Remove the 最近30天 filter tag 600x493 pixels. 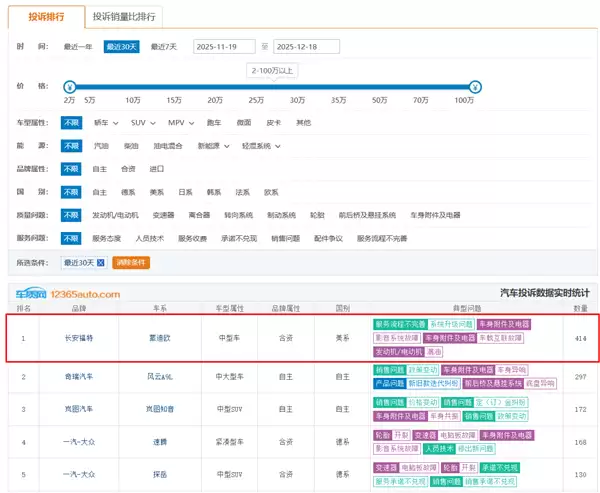coord(100,262)
